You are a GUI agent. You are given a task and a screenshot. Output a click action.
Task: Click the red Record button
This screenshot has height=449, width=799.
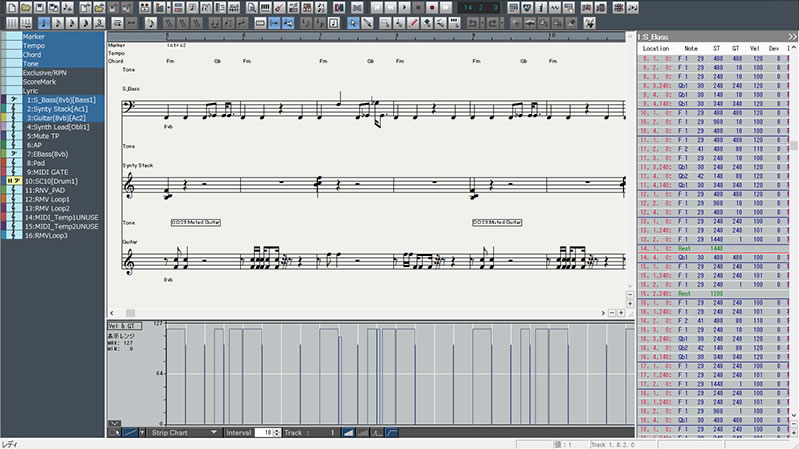431,7
